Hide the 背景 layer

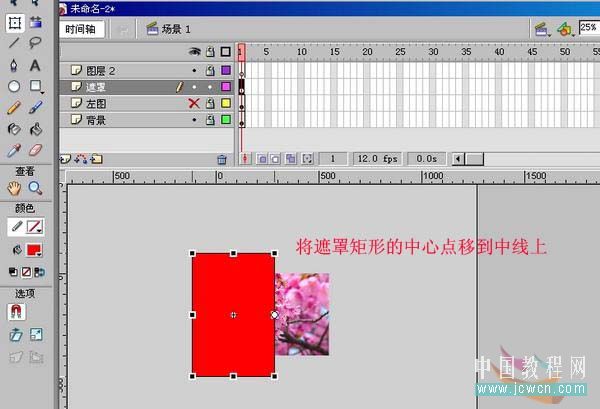click(194, 120)
